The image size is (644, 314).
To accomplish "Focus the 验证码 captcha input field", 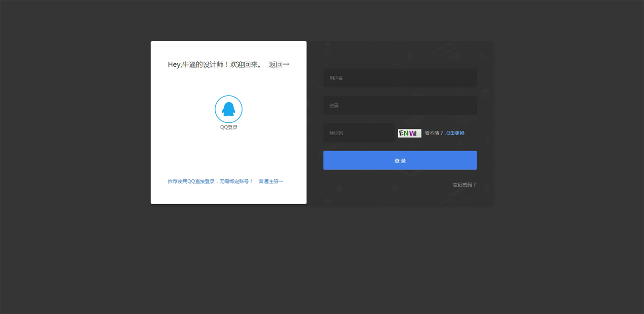I will click(x=359, y=133).
